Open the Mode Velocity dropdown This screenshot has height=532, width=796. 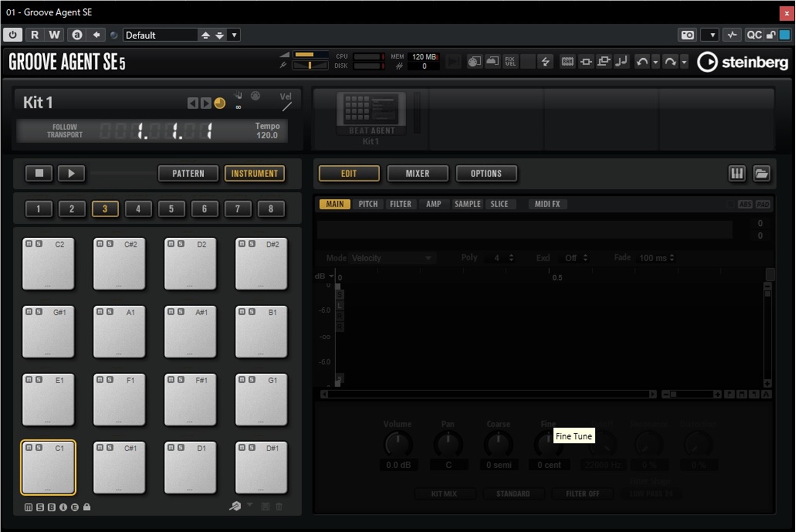(392, 258)
